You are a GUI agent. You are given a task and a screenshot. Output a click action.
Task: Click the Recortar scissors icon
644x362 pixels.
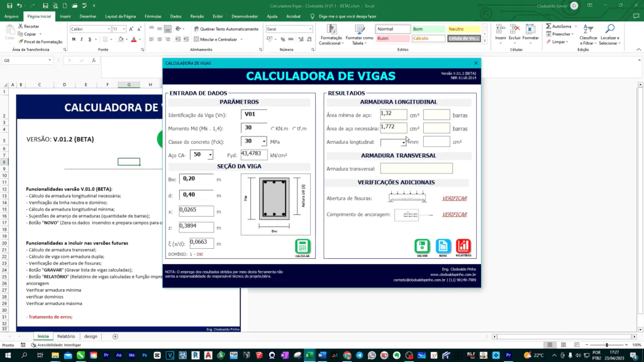click(x=21, y=26)
